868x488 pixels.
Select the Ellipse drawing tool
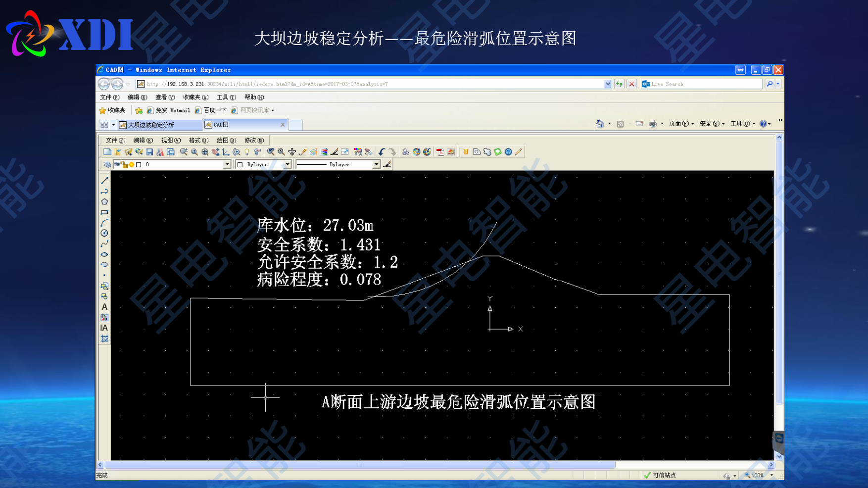pos(104,254)
